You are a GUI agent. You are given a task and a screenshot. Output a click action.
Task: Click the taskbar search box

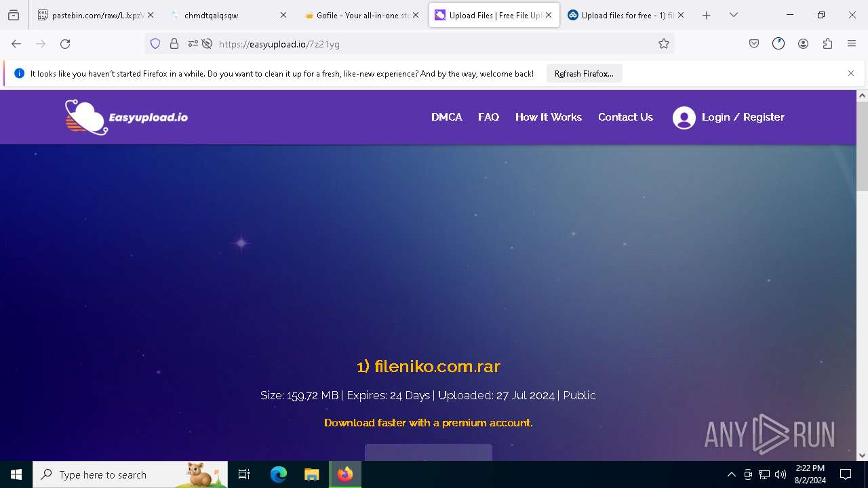(x=130, y=474)
